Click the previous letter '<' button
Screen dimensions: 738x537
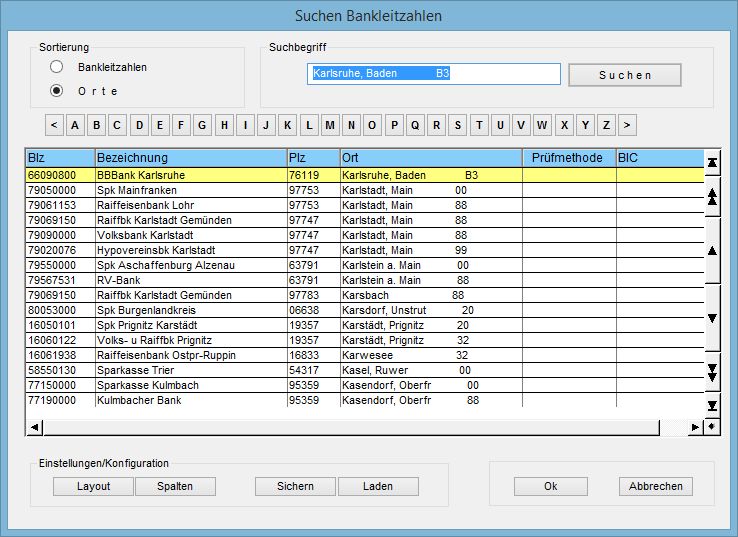point(53,125)
